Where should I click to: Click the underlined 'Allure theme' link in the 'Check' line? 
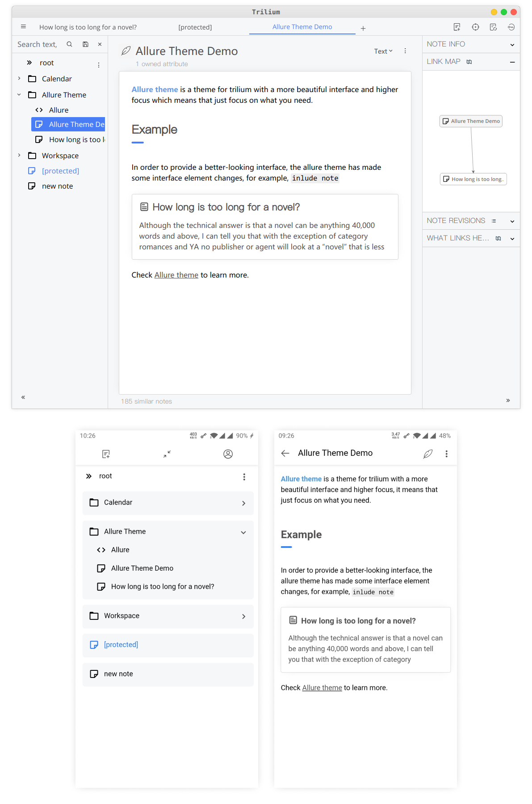click(176, 275)
